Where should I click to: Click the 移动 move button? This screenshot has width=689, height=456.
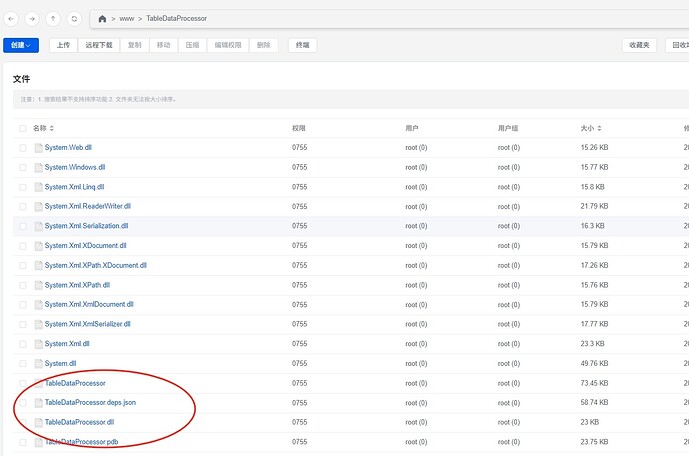[x=163, y=45]
